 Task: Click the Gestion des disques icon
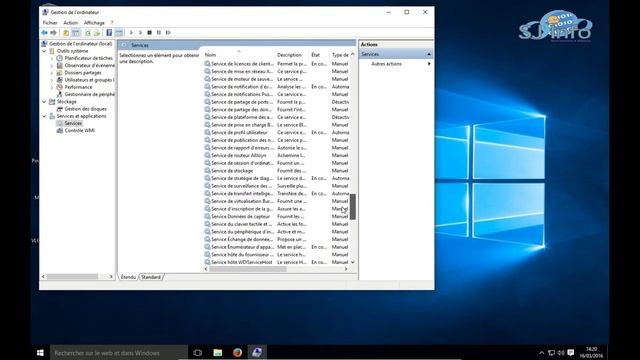[x=60, y=109]
